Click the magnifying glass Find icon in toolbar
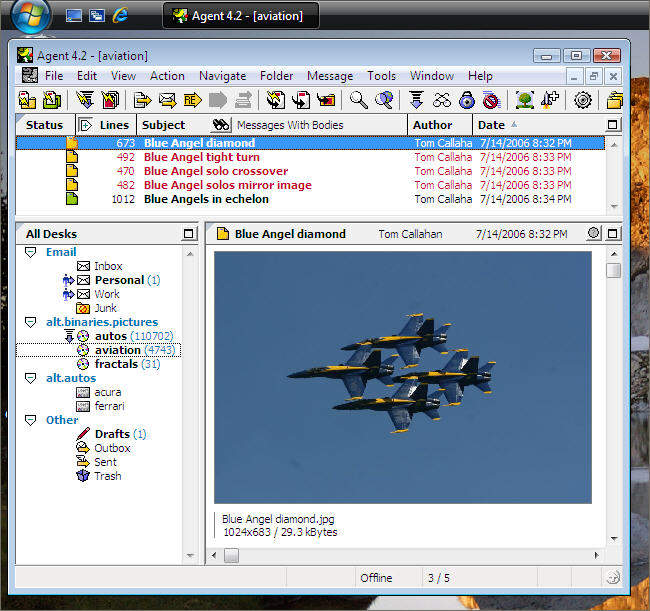 (358, 100)
